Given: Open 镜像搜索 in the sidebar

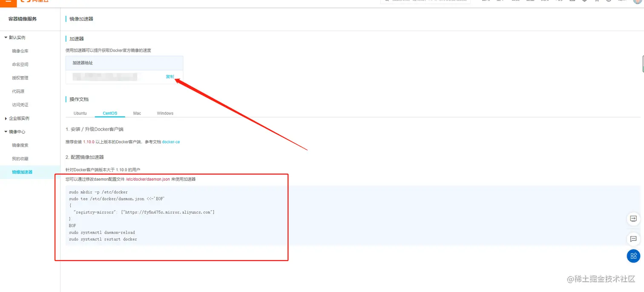Looking at the screenshot, I should coord(20,145).
